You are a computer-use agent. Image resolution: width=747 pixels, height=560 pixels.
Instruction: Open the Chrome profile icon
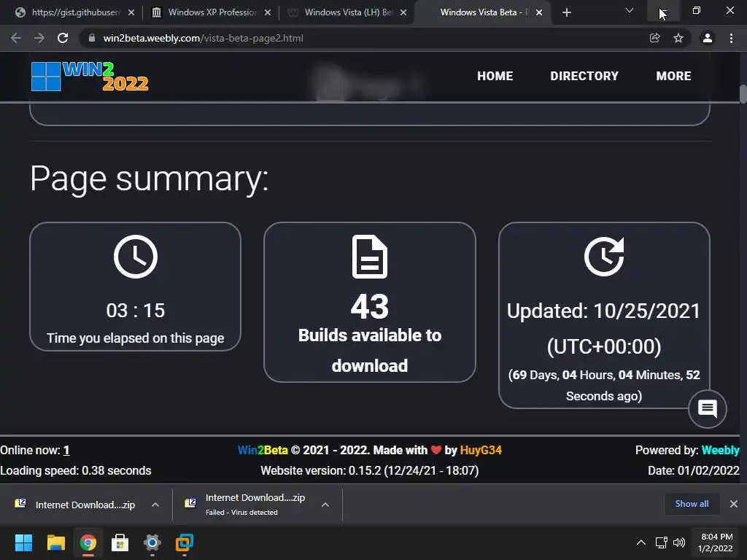coord(708,38)
